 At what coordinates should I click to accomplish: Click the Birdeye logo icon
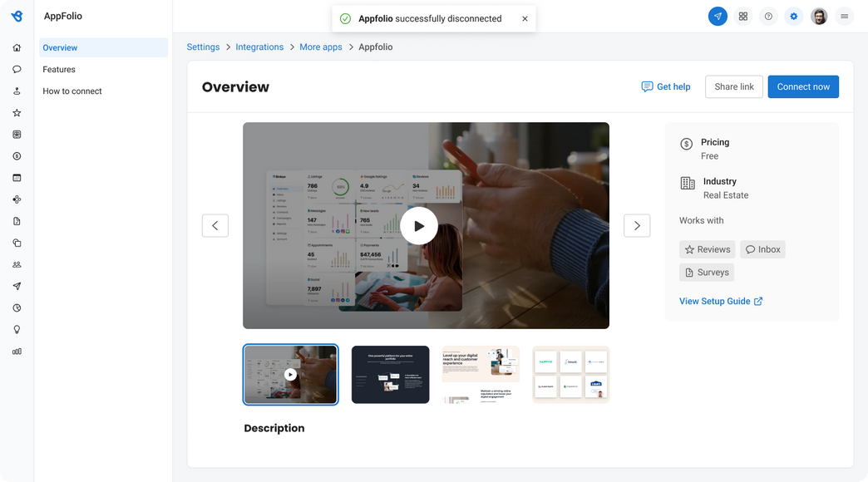(x=17, y=16)
